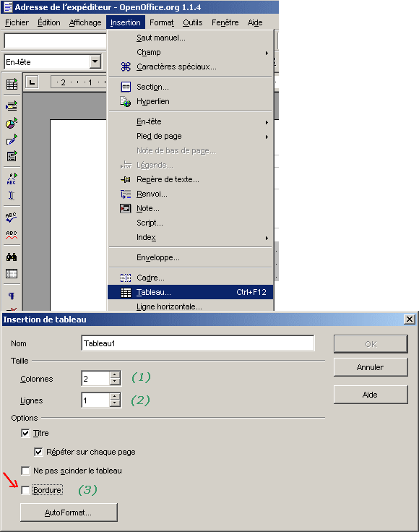
Task: Open the Affichage menu
Action: click(x=85, y=22)
